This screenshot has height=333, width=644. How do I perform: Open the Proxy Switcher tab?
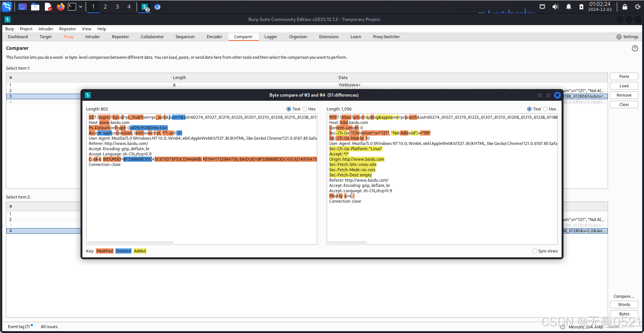(x=386, y=37)
